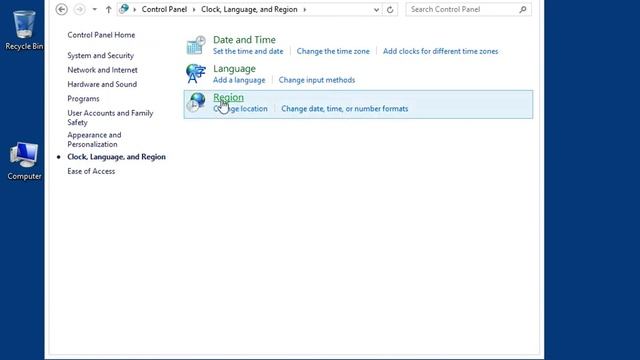
Task: Expand the chevron before Control Panel breadcrumb
Action: click(x=135, y=9)
